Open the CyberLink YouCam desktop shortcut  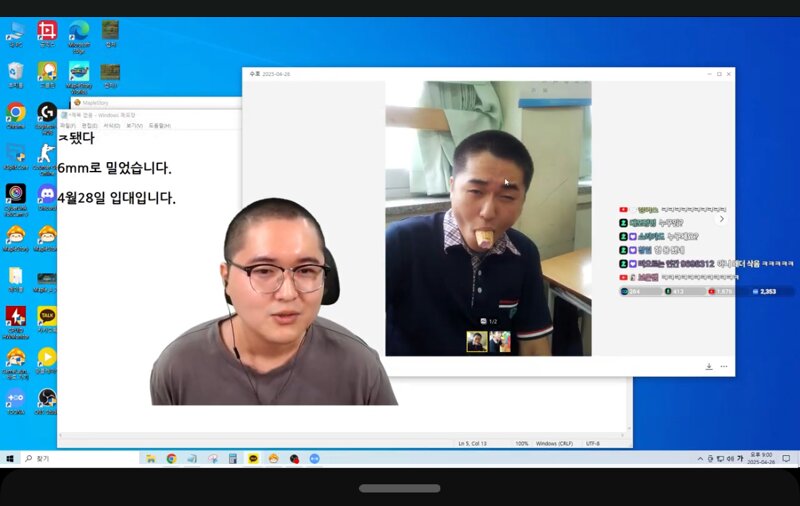(16, 199)
